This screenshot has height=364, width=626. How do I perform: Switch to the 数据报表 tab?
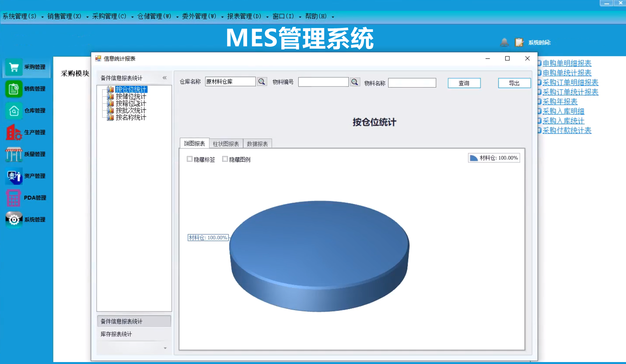(x=257, y=144)
